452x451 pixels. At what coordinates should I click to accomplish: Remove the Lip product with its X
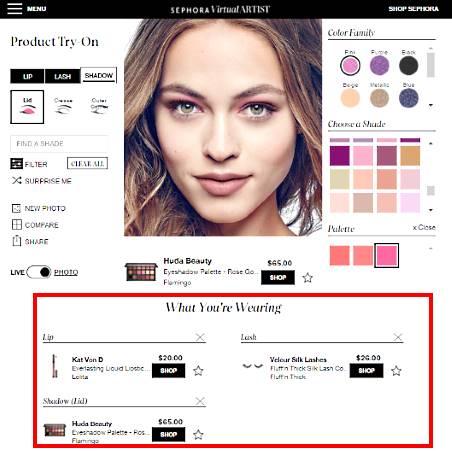click(x=200, y=337)
